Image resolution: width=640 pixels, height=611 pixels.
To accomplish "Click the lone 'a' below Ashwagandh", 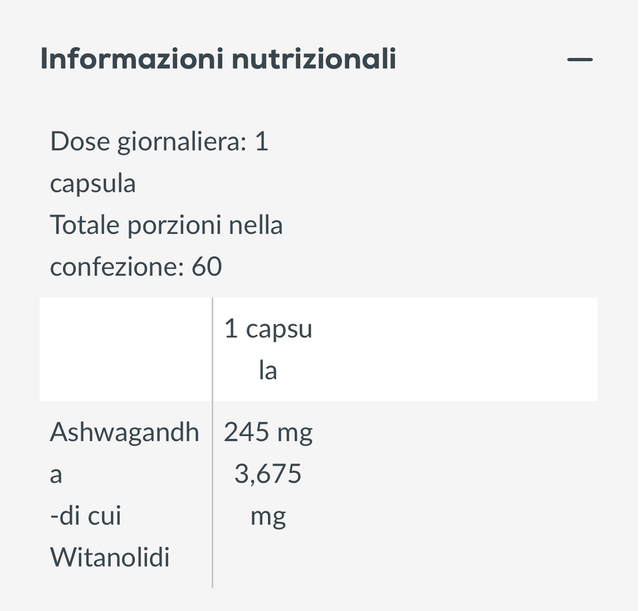I will click(56, 475).
